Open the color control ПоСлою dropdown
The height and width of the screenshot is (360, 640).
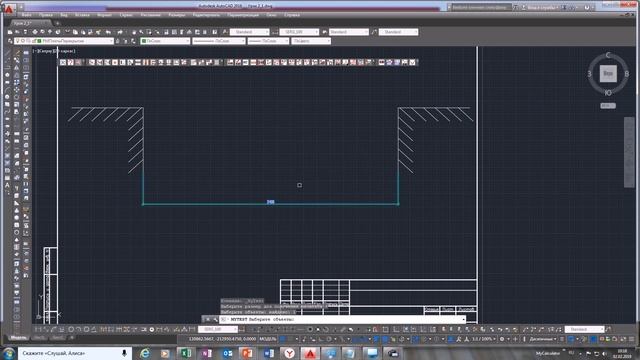pyautogui.click(x=165, y=41)
